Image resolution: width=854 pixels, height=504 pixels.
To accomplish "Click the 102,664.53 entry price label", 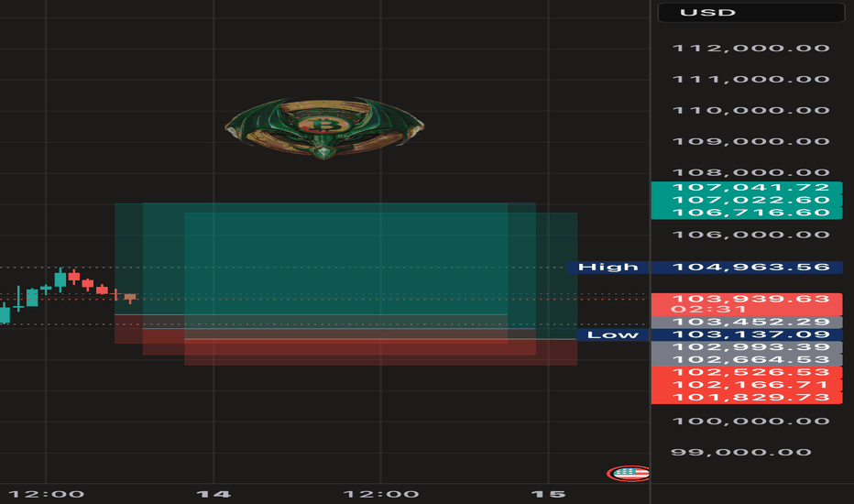I will pyautogui.click(x=747, y=359).
